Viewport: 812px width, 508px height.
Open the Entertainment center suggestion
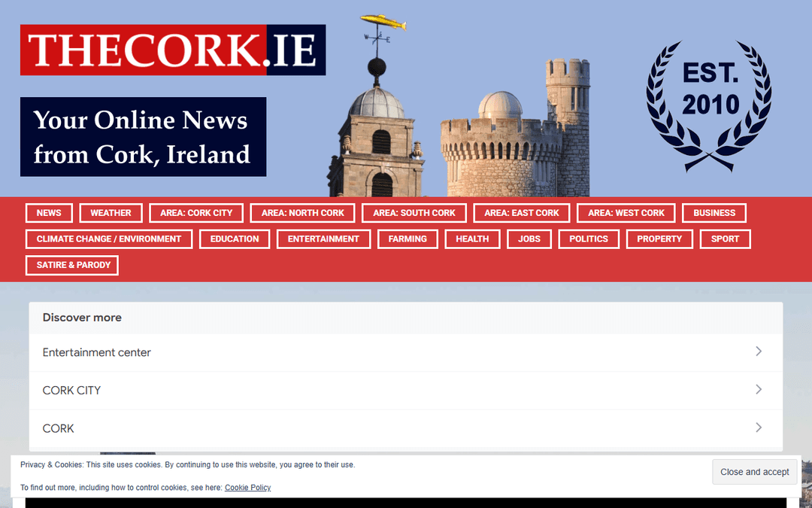pyautogui.click(x=406, y=352)
